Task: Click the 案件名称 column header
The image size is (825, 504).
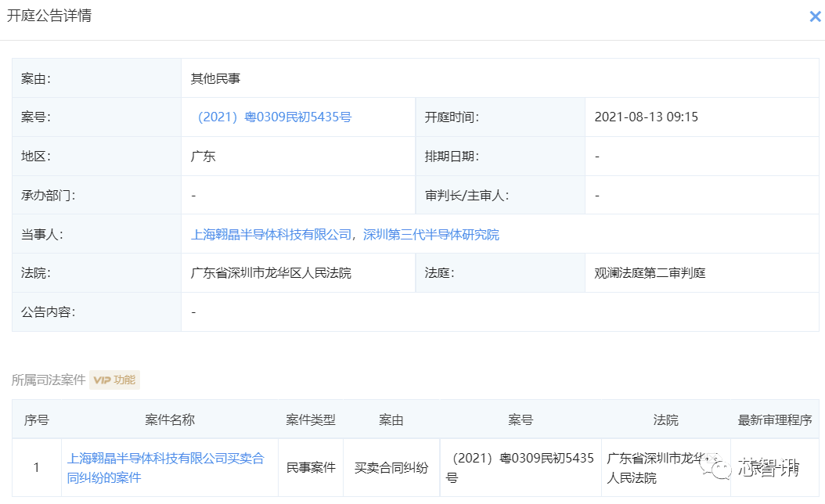Action: [169, 419]
